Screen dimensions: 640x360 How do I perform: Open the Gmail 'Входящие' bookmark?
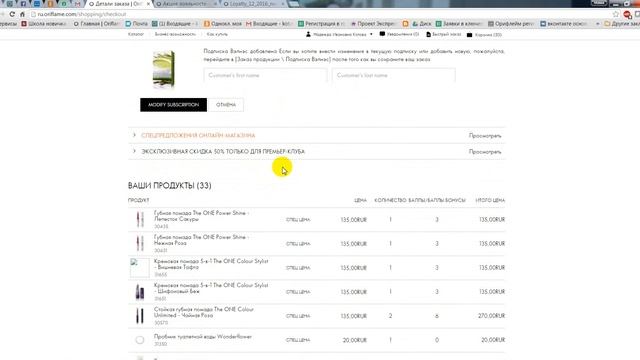tap(269, 24)
